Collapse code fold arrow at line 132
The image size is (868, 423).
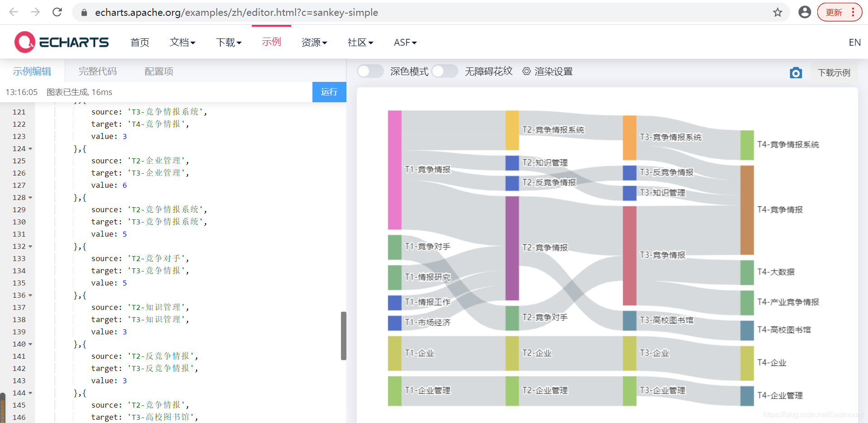[x=30, y=246]
